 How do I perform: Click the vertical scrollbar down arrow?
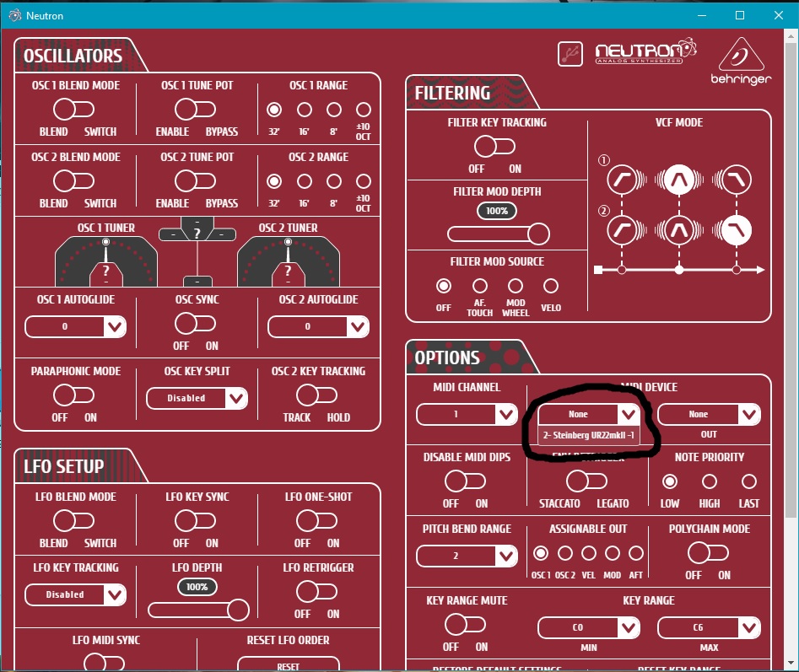tap(791, 663)
